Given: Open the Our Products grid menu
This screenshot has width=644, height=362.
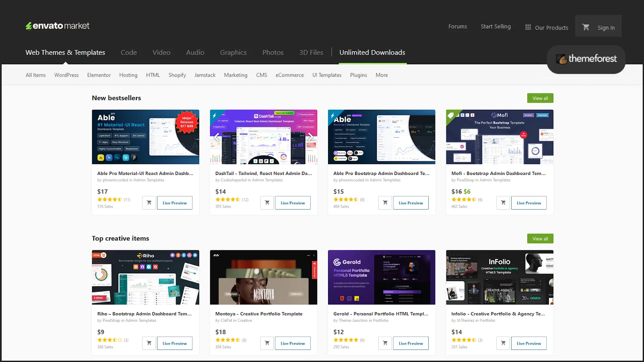Looking at the screenshot, I should click(x=547, y=27).
